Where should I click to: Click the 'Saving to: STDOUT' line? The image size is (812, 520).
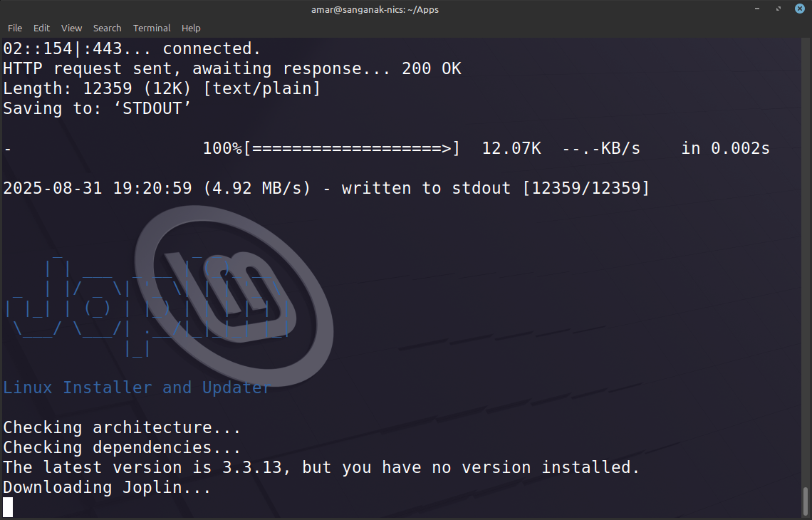[98, 108]
